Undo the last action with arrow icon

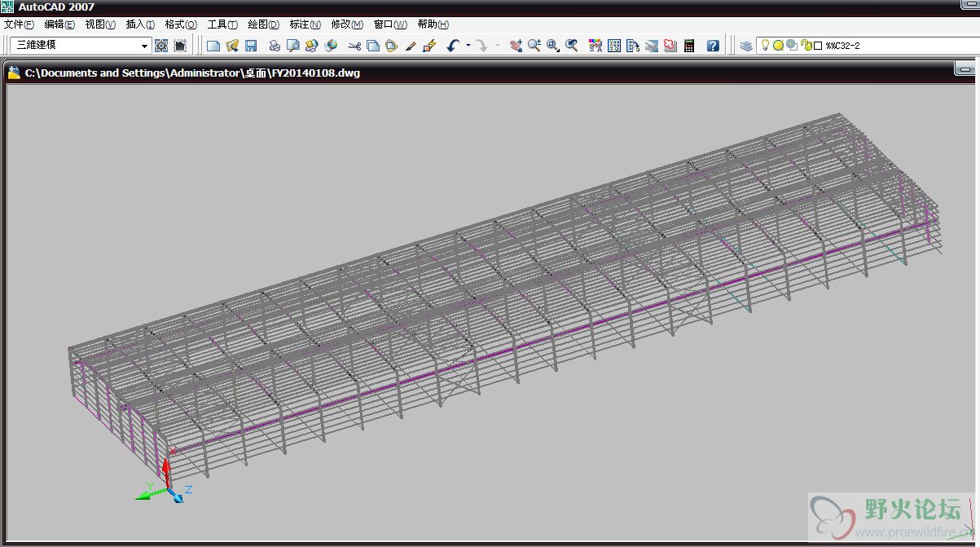pyautogui.click(x=454, y=46)
